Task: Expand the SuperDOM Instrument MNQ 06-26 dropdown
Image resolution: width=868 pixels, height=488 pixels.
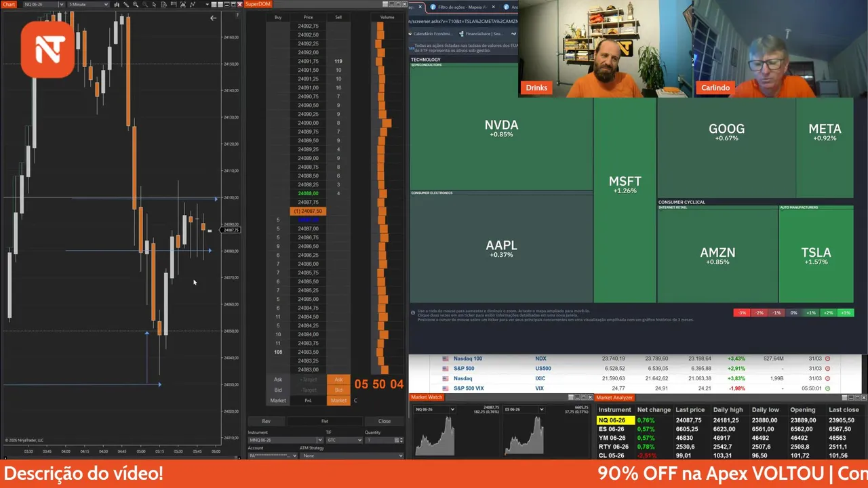Action: click(x=320, y=440)
